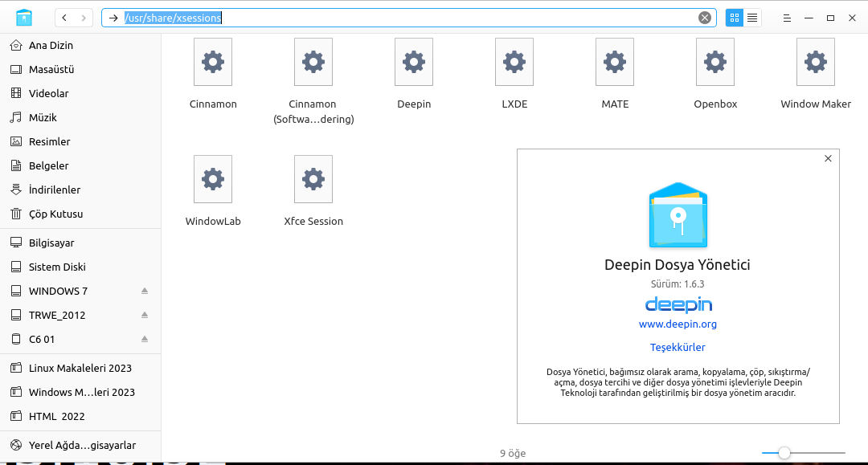This screenshot has width=868, height=465.
Task: Close the About Deepin Dosya Yönetici dialog
Action: point(828,159)
